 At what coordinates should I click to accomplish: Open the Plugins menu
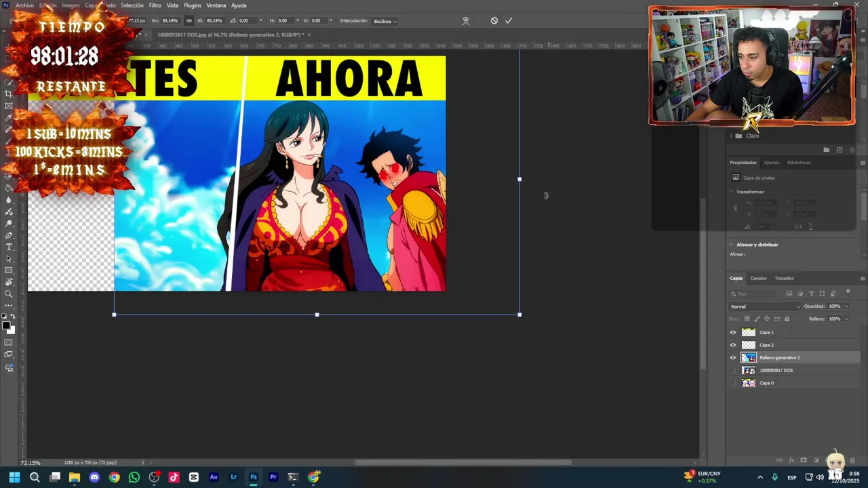(x=193, y=5)
